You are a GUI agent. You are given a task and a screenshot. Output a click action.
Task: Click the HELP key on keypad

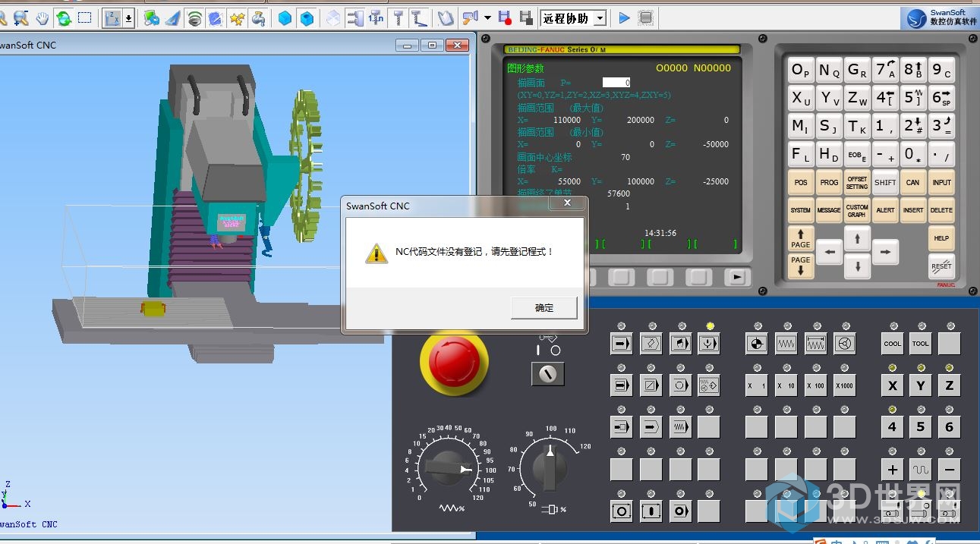click(x=941, y=238)
